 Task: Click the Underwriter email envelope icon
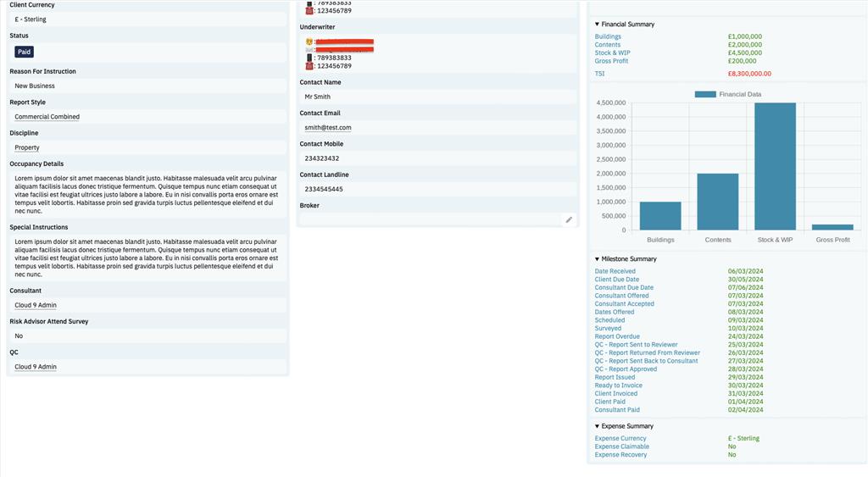coord(309,50)
